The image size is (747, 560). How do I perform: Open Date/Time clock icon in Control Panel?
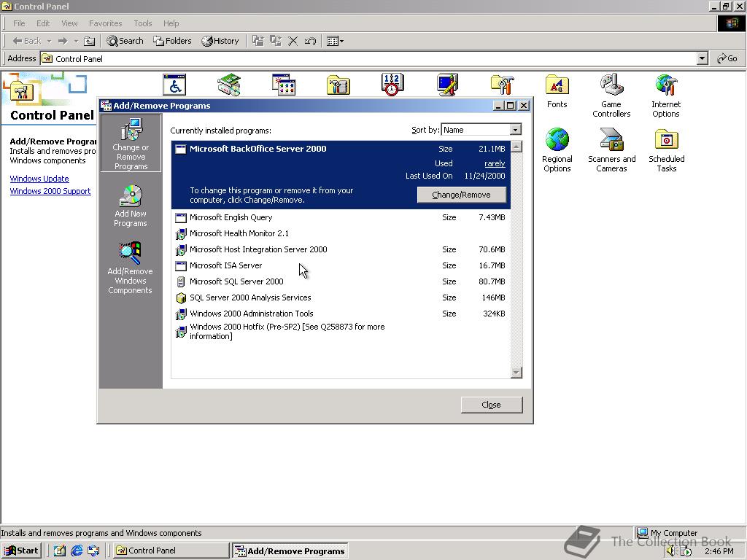pyautogui.click(x=392, y=85)
